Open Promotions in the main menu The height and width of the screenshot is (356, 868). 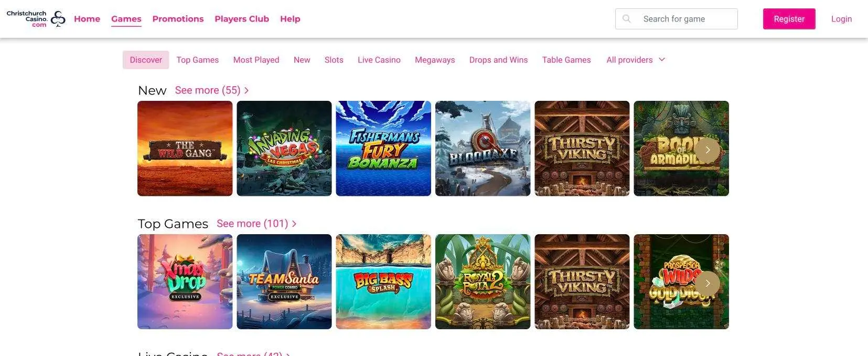tap(178, 19)
